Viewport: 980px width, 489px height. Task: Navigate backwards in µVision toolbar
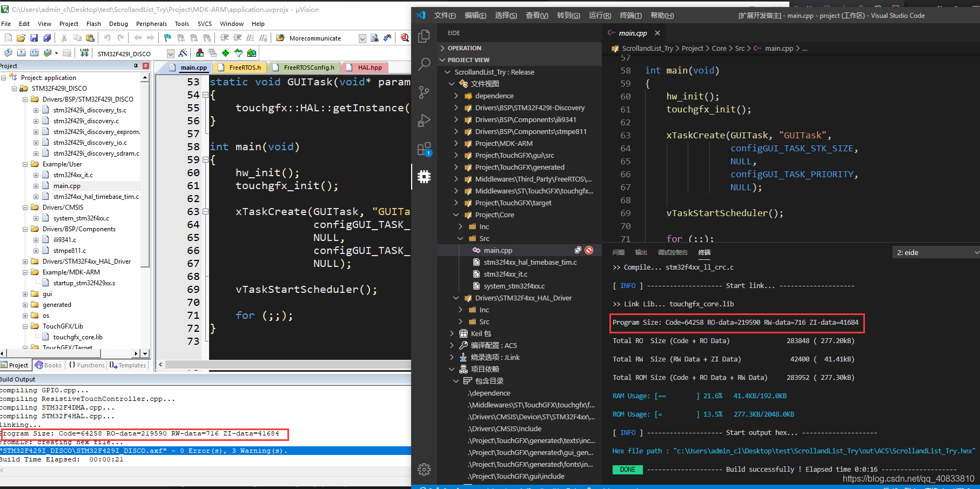[x=138, y=38]
